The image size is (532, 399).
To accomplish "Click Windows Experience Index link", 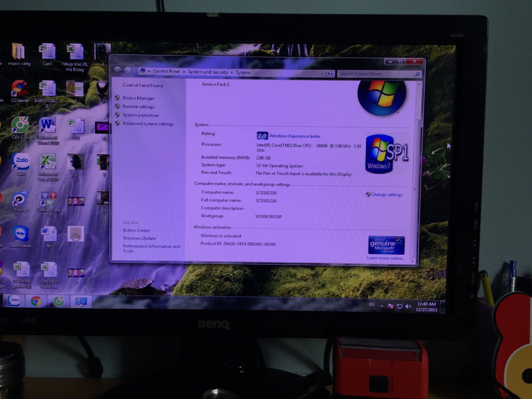I will click(294, 136).
